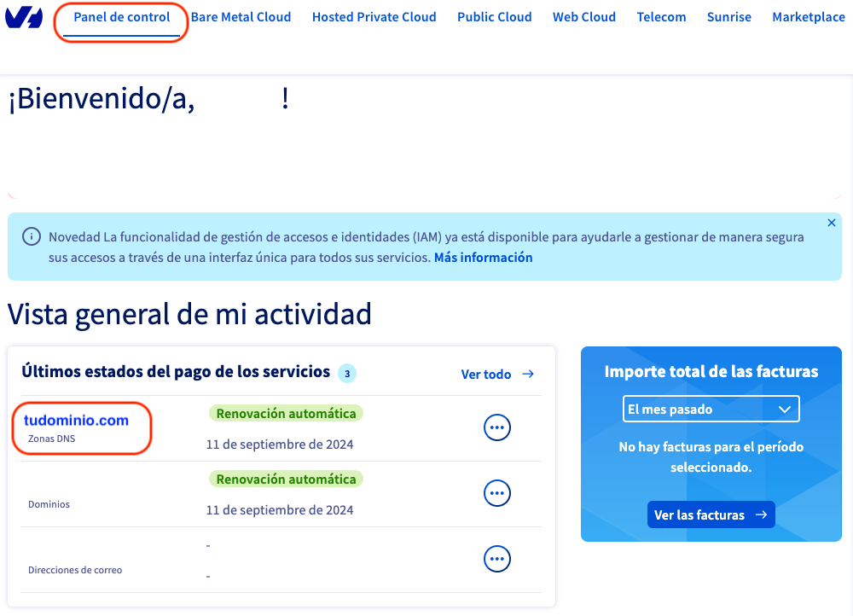Select the Public Cloud menu item
The image size is (853, 616).
pyautogui.click(x=494, y=17)
